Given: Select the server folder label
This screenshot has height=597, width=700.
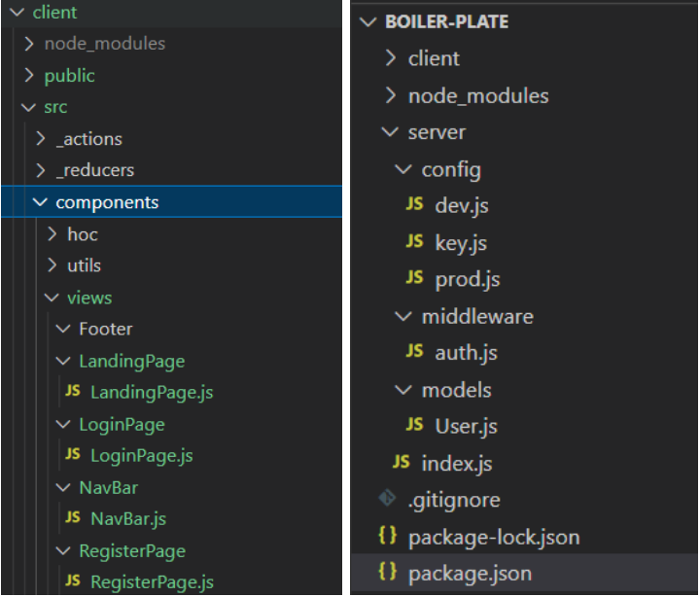Looking at the screenshot, I should [437, 132].
